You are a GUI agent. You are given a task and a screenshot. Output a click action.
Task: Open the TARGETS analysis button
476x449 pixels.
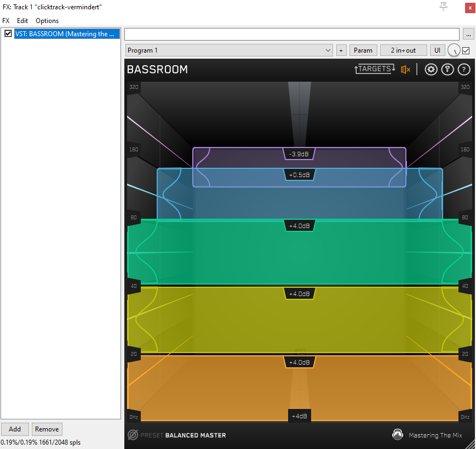[x=375, y=69]
